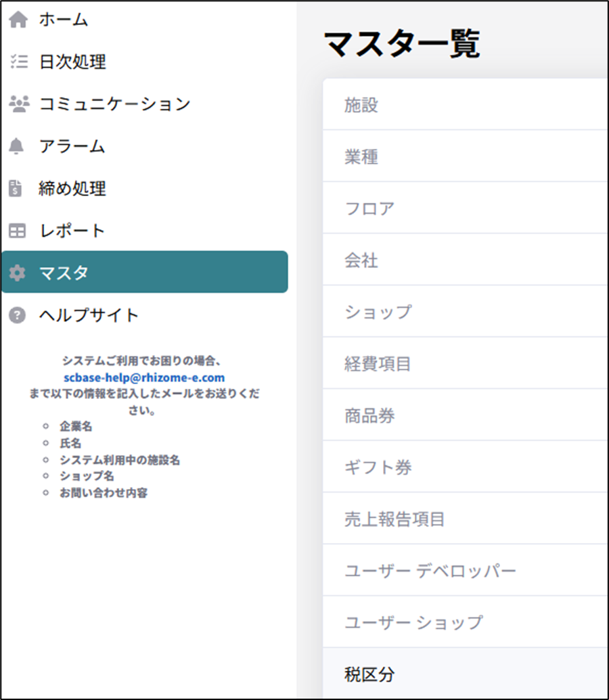Click the daily processing checklist icon

click(18, 62)
